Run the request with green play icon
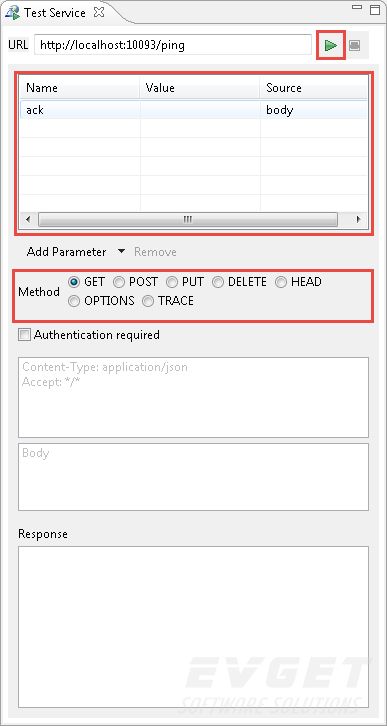Image resolution: width=387 pixels, height=726 pixels. [x=331, y=45]
